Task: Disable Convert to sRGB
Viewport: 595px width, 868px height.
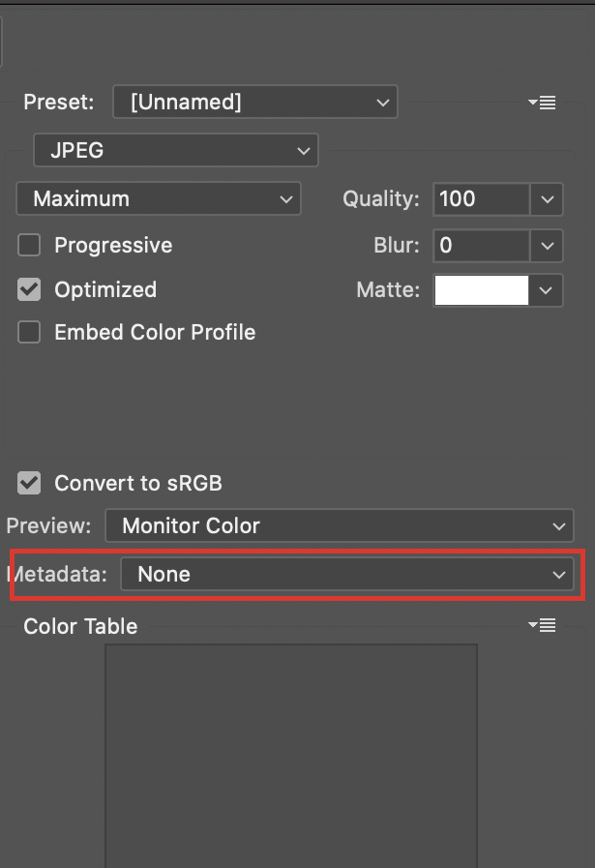Action: (x=29, y=483)
